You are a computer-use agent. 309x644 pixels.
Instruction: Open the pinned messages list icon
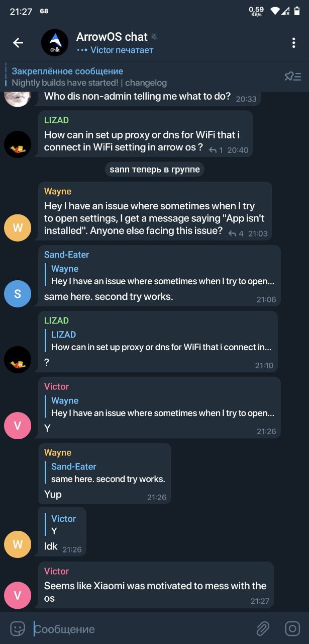[292, 76]
